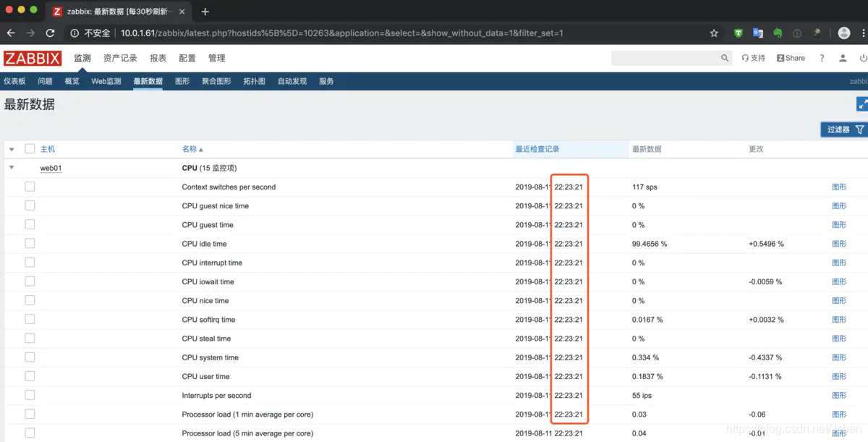868x442 pixels.
Task: Go forward in browser history
Action: 30,33
